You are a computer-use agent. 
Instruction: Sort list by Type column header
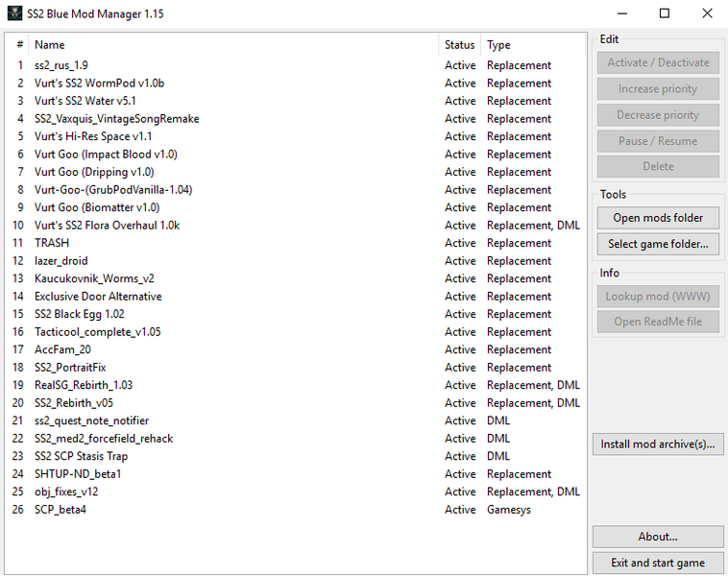(533, 45)
